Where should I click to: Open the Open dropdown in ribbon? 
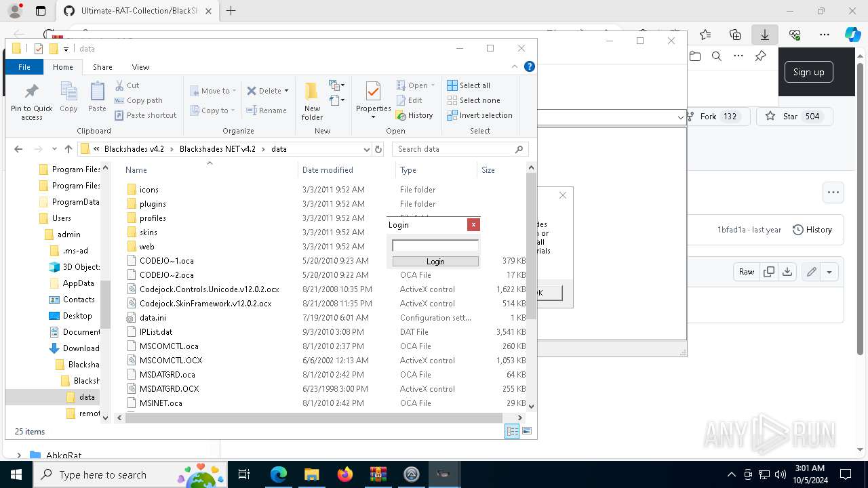point(416,85)
